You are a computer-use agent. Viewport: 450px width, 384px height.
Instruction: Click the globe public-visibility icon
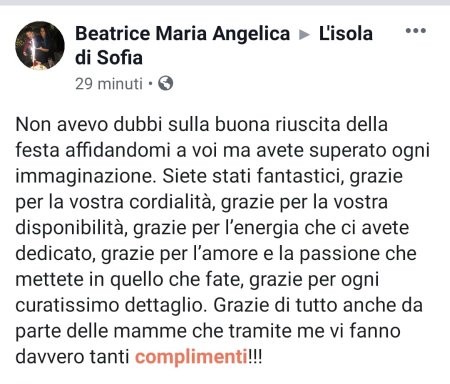pos(165,83)
